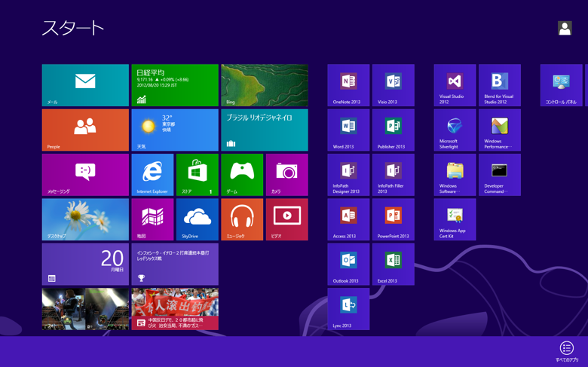Open the Messaging (メッセージング) tile
The height and width of the screenshot is (367, 588).
click(85, 175)
